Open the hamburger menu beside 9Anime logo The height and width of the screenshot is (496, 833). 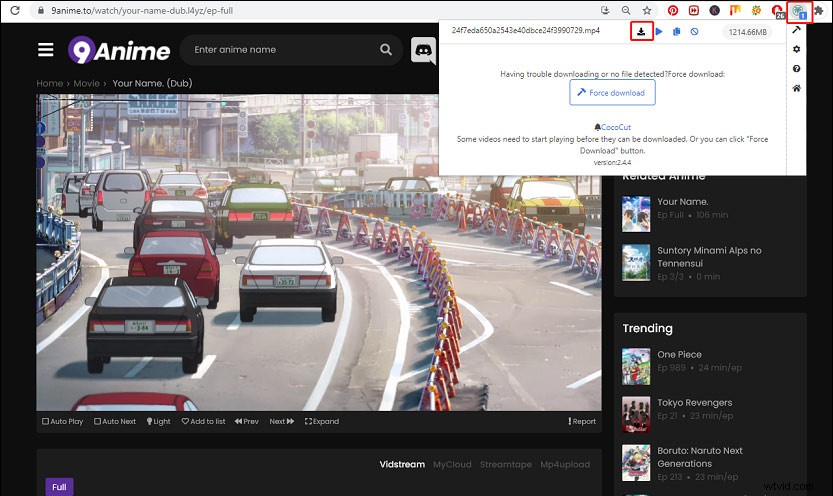coord(46,50)
